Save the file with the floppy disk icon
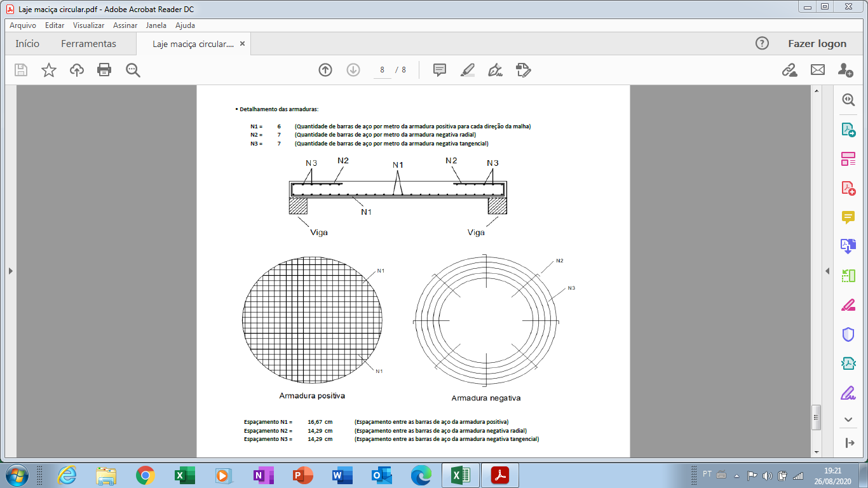The image size is (868, 488). click(21, 71)
